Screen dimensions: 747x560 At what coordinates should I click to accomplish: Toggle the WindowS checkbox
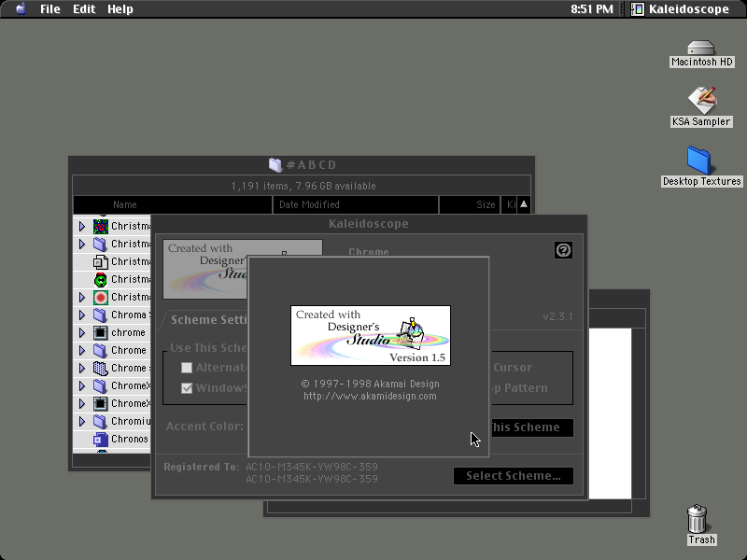pyautogui.click(x=187, y=388)
